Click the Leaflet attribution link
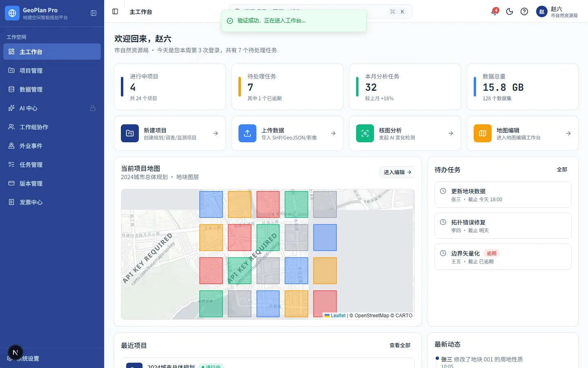 click(x=338, y=316)
